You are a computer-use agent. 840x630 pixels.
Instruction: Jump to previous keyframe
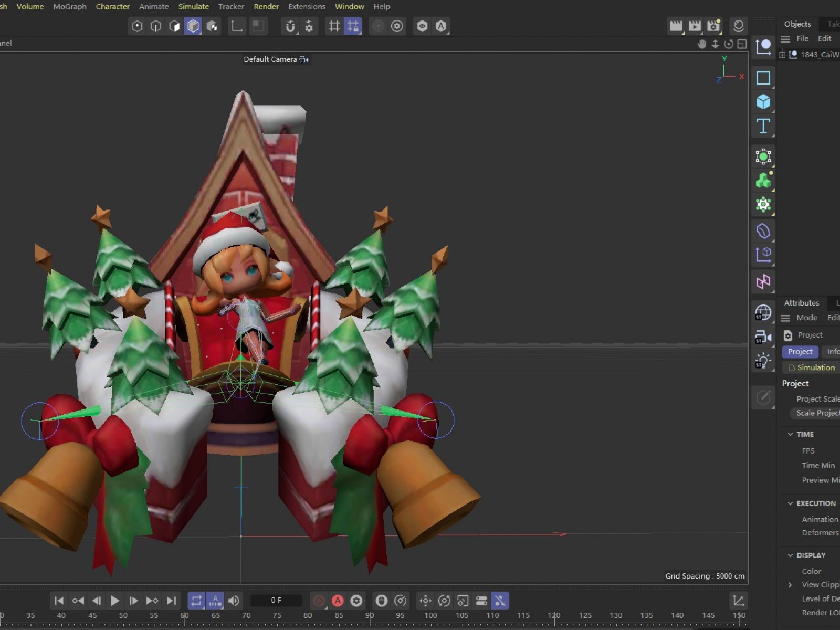78,601
